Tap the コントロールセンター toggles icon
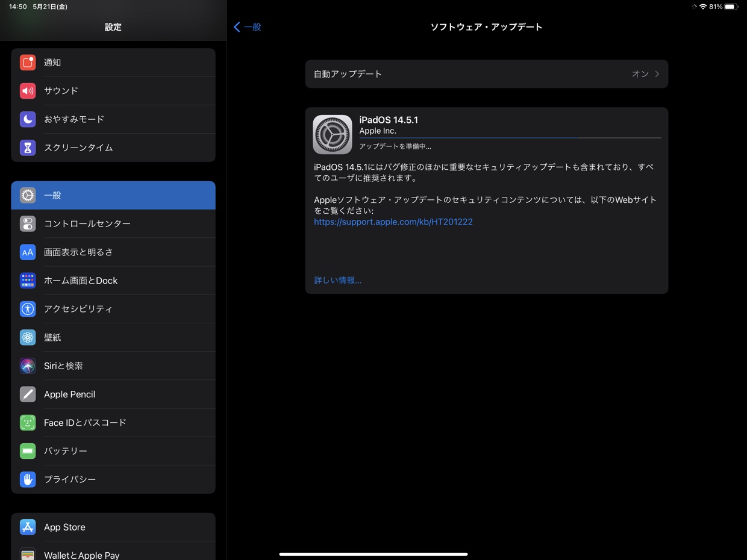The height and width of the screenshot is (560, 747). click(x=28, y=223)
